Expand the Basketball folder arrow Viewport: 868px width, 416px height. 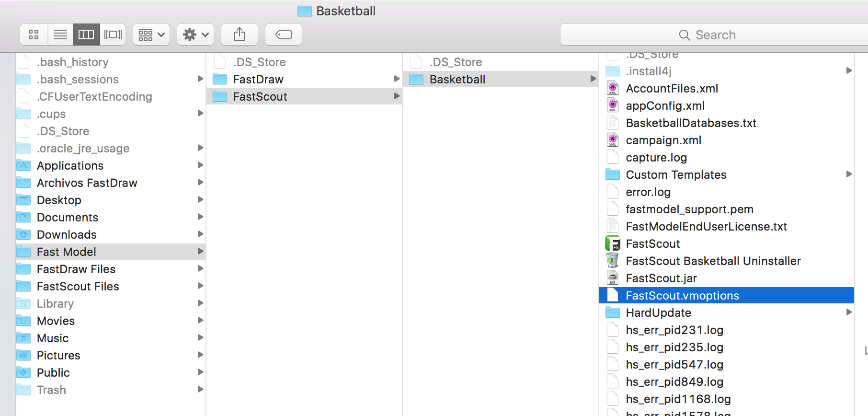[x=594, y=79]
